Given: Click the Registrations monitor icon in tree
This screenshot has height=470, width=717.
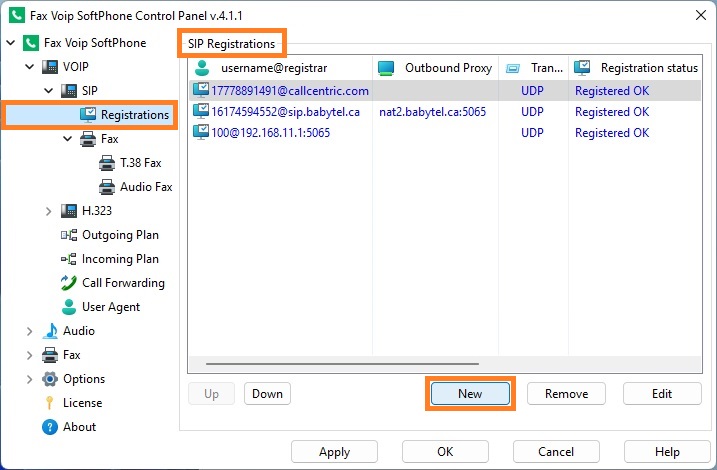Looking at the screenshot, I should pos(88,115).
